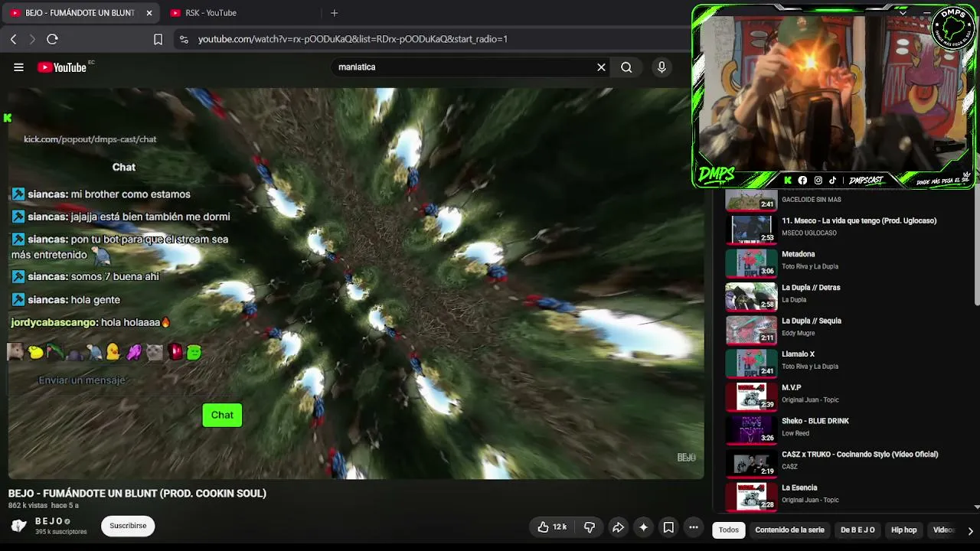Click the green Chat button
This screenshot has width=980, height=551.
[222, 415]
